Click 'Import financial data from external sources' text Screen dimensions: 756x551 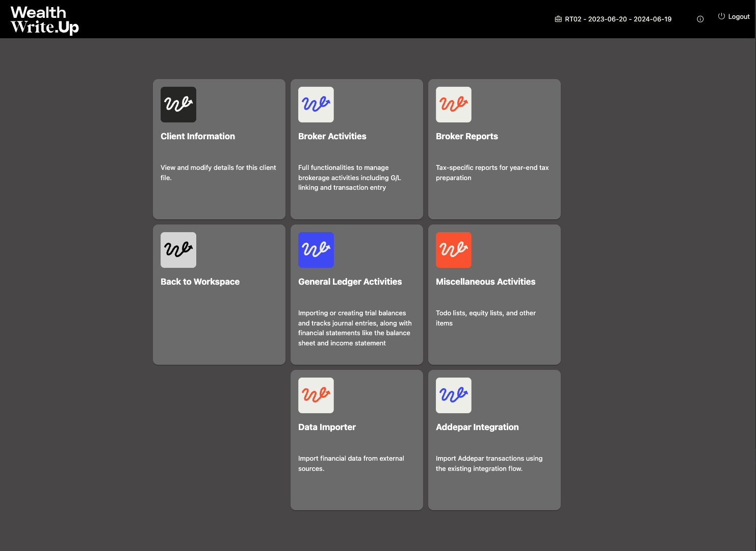pos(351,463)
